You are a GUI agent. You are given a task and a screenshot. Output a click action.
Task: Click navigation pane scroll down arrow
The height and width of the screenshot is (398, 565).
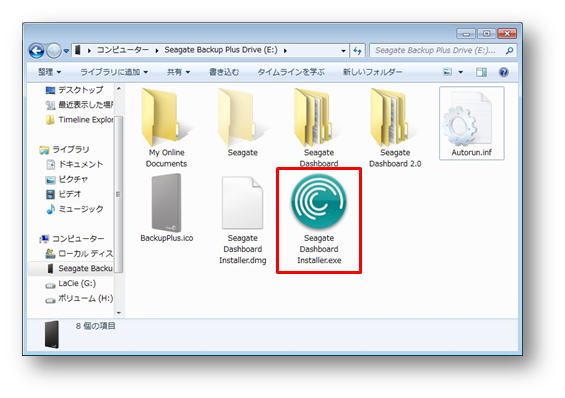point(119,313)
